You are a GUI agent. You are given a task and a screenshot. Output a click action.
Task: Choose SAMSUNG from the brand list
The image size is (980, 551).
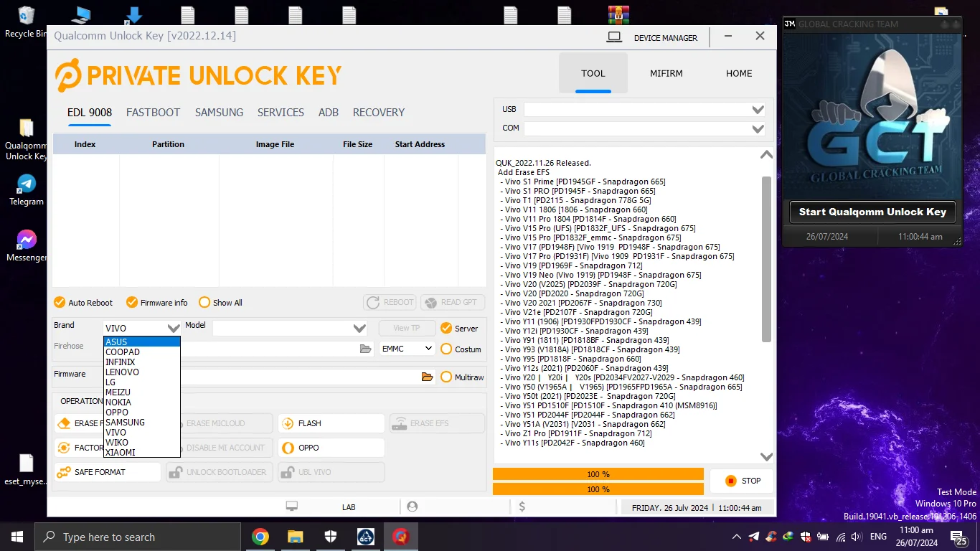click(141, 423)
